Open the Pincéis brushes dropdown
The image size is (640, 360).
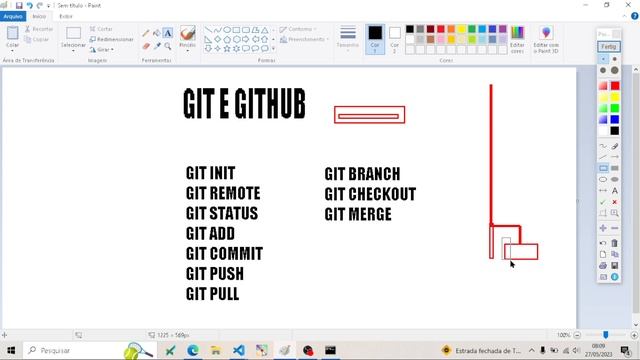pyautogui.click(x=187, y=51)
